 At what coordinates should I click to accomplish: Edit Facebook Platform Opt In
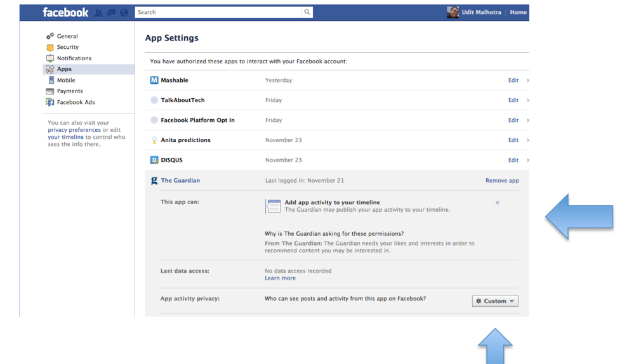click(x=513, y=120)
